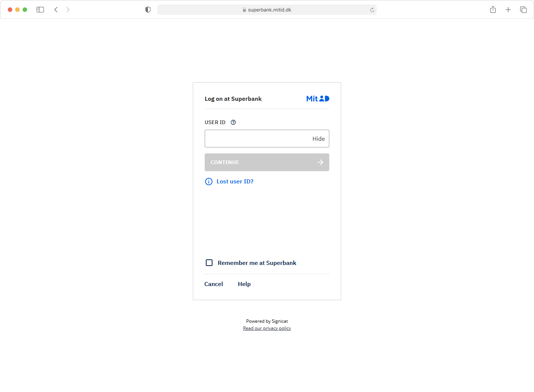534x392 pixels.
Task: Click the Powered by Signicat text
Action: (267, 321)
